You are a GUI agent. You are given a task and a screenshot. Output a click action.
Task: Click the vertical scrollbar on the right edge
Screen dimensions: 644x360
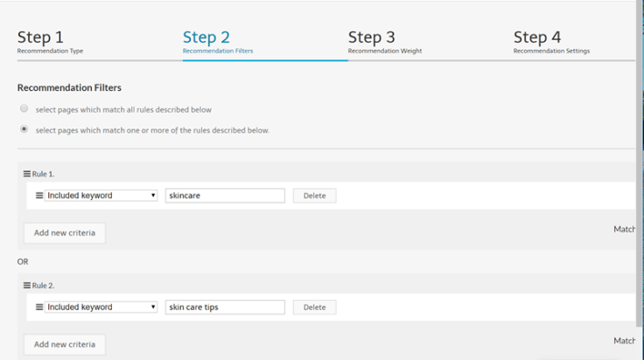pos(640,164)
